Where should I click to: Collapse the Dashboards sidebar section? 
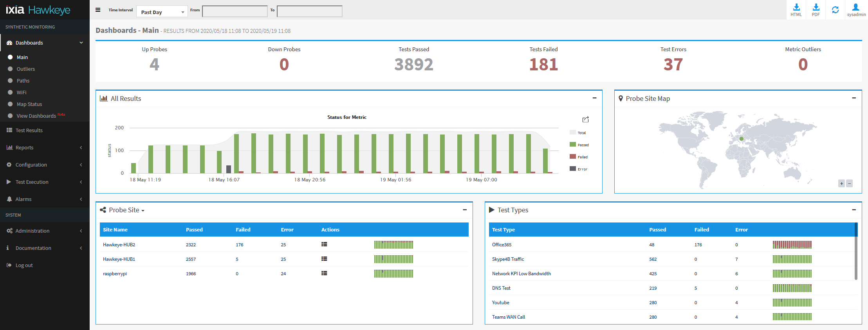point(45,43)
